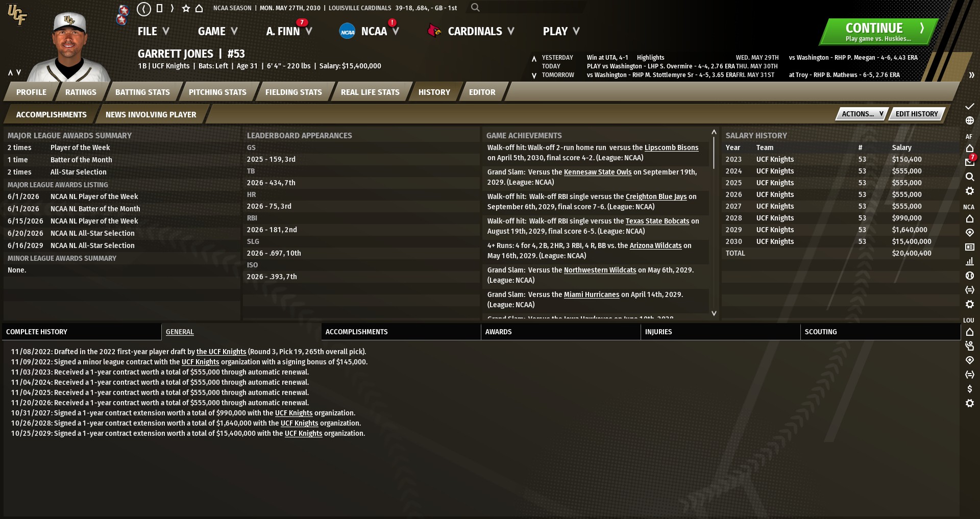This screenshot has height=519, width=980.
Task: Open the PLAY dropdown menu
Action: 561,31
